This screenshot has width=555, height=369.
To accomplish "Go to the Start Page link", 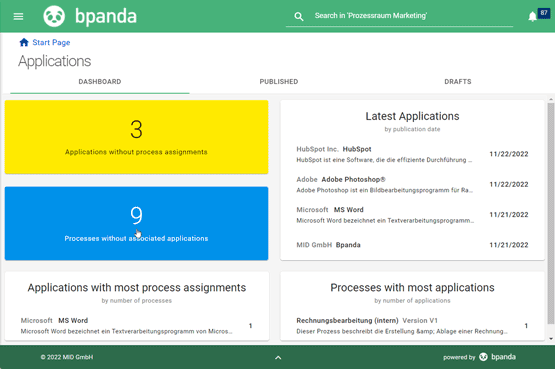I will [x=51, y=42].
